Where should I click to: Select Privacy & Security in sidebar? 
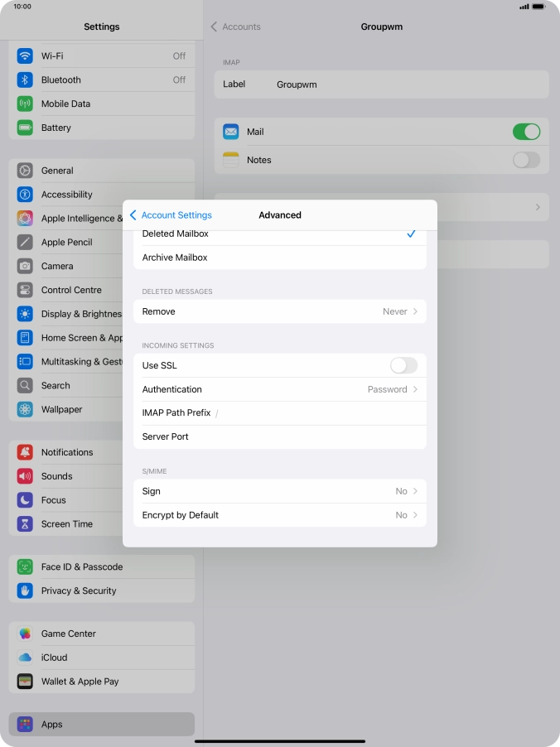coord(79,591)
